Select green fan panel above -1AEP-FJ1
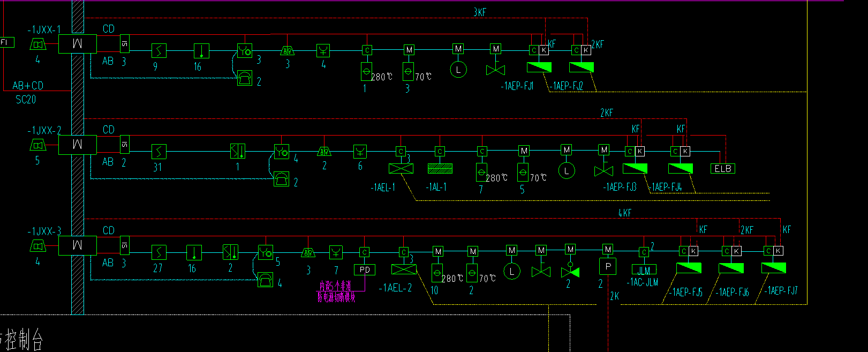Screen dimensions: 868x352 click(539, 68)
